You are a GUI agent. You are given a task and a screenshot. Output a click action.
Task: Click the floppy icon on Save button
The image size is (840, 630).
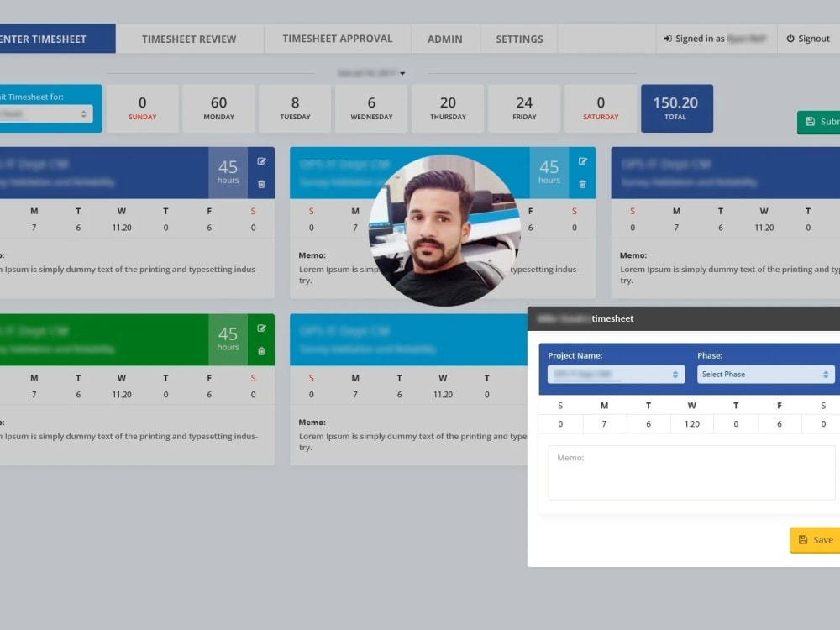pyautogui.click(x=803, y=540)
